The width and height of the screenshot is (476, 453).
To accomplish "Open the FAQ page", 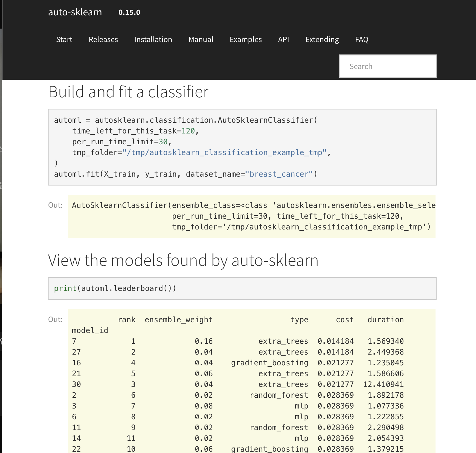I will pos(362,39).
